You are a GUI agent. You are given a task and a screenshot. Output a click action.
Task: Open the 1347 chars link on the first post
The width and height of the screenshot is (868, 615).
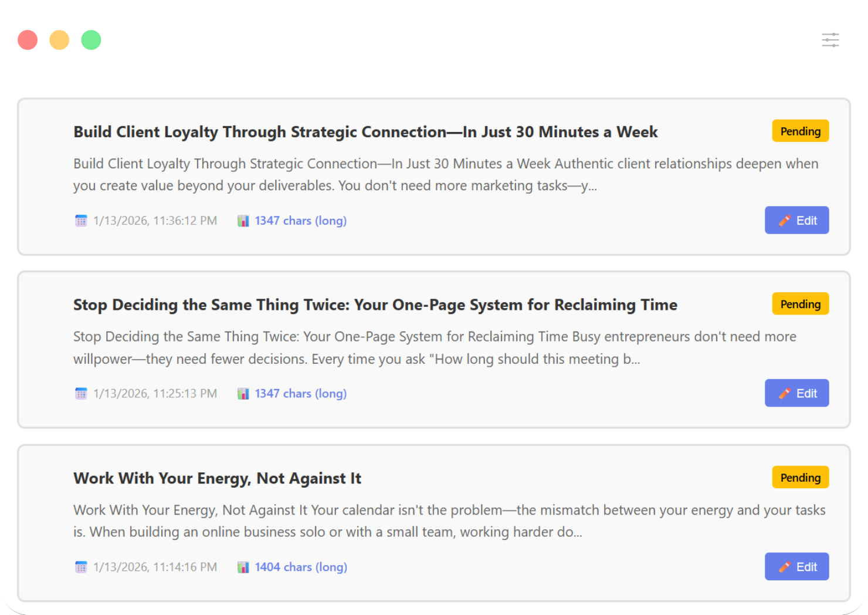(300, 220)
